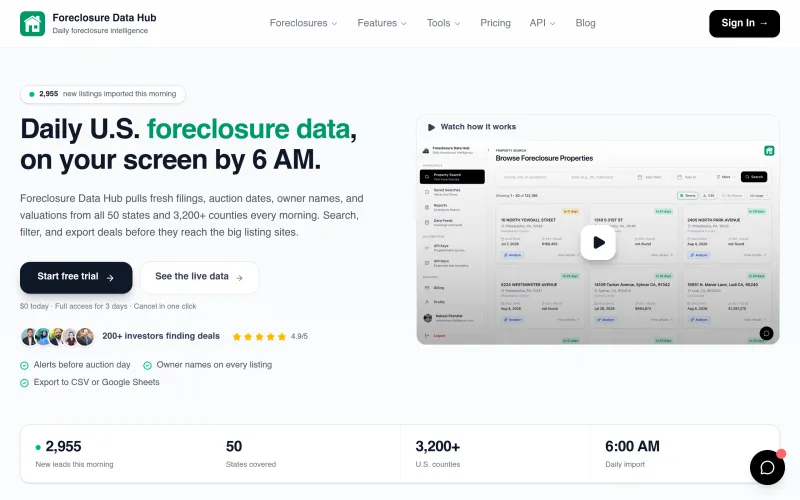
Task: Click Alerts before auction day text
Action: (82, 365)
